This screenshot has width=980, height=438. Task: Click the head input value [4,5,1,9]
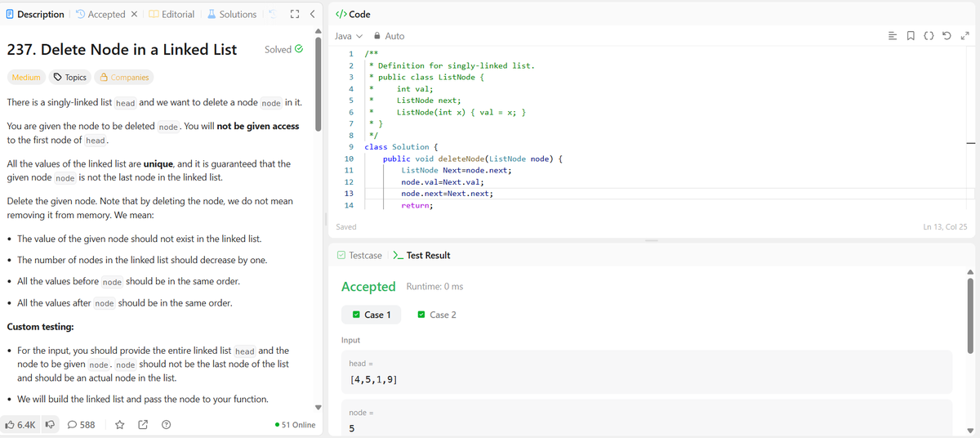(373, 381)
